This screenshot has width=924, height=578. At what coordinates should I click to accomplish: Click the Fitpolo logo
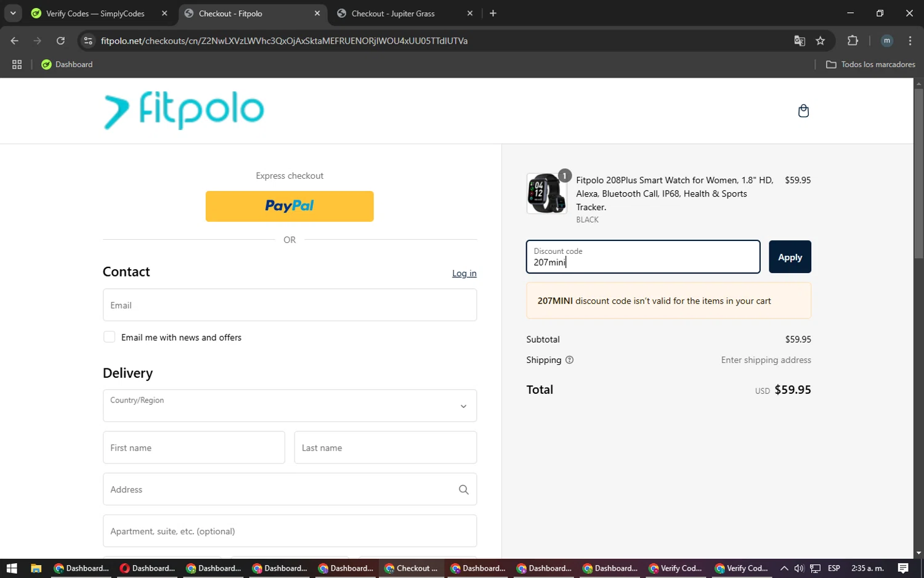click(x=184, y=110)
